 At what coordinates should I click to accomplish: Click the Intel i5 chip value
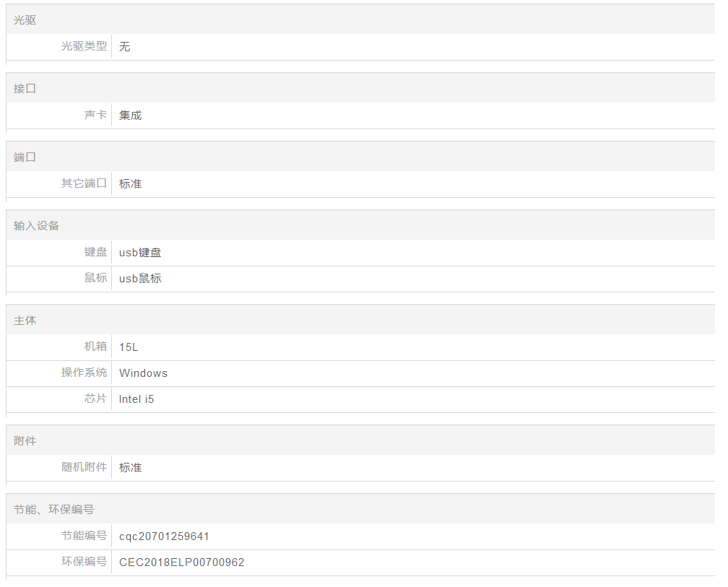click(x=136, y=399)
